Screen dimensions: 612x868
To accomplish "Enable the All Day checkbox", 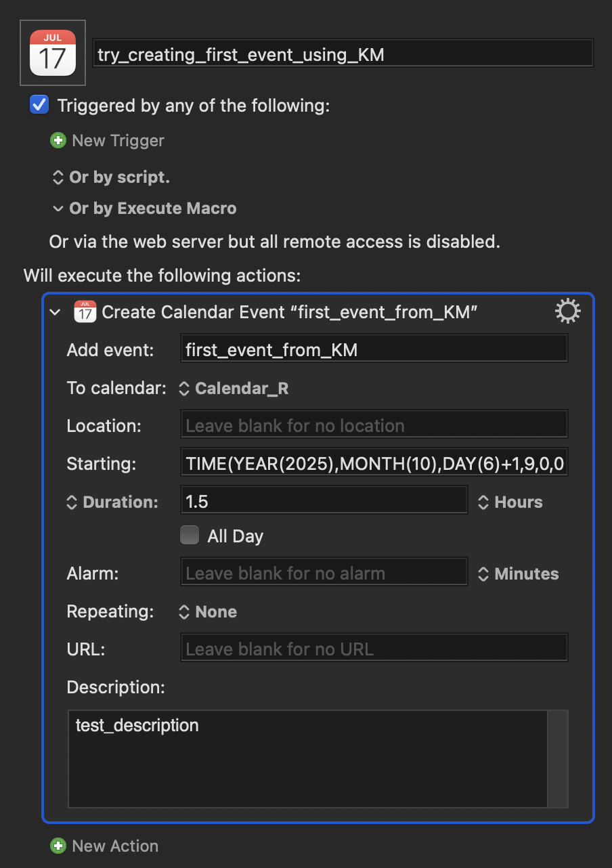I will 190,536.
